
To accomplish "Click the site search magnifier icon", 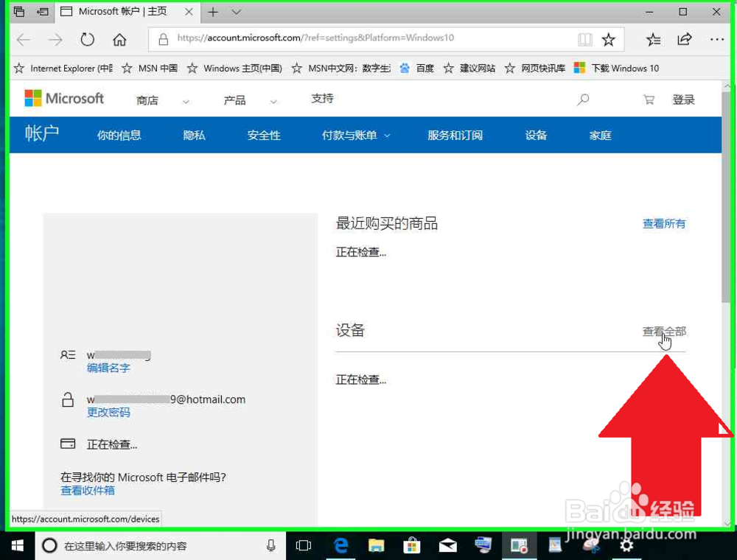I will pyautogui.click(x=583, y=99).
